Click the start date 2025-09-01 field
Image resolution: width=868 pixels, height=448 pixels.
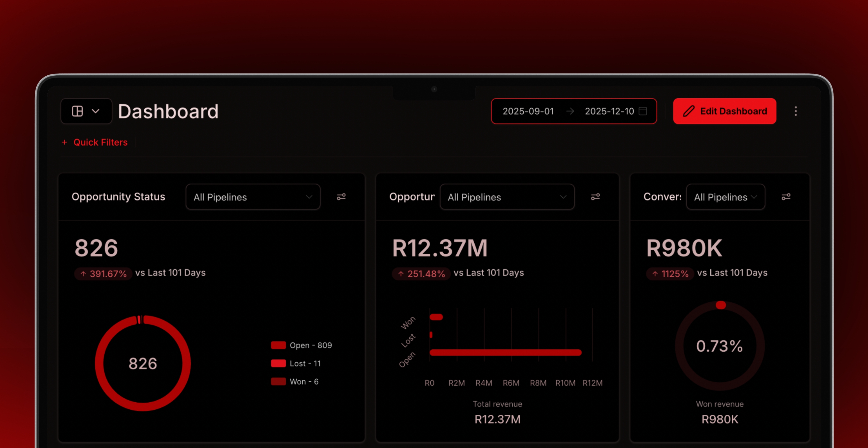528,111
